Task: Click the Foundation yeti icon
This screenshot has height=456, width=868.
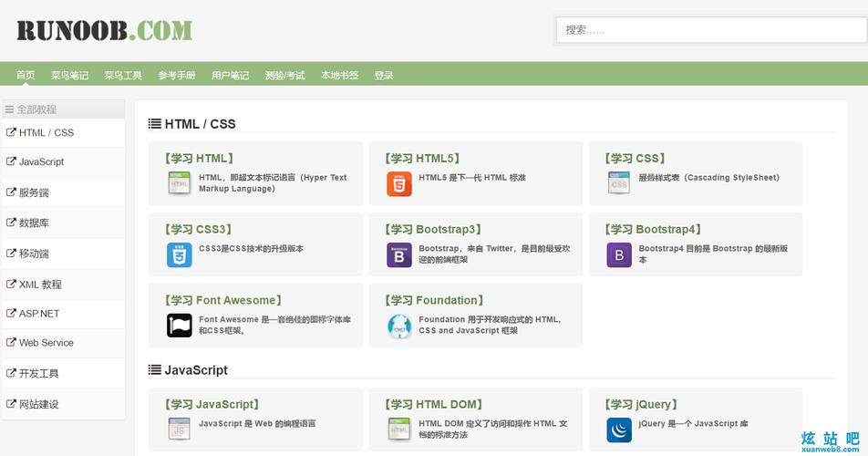Action: tap(399, 326)
